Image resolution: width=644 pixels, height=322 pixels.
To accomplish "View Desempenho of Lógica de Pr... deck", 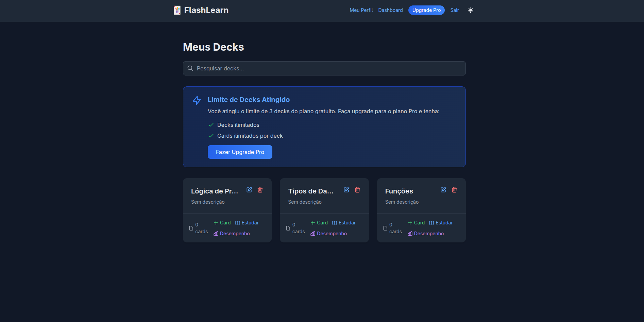I will 232,234.
